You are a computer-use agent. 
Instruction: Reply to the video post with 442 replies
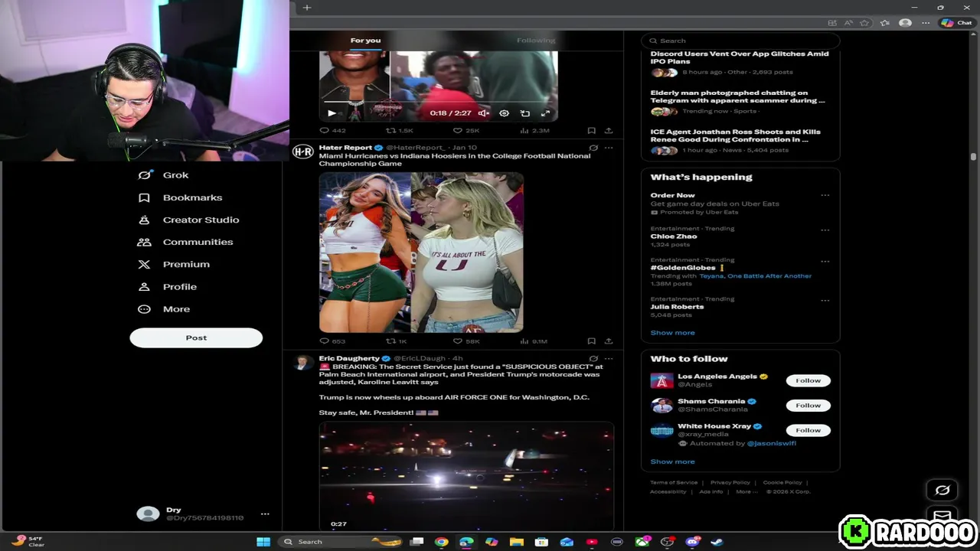click(x=333, y=131)
